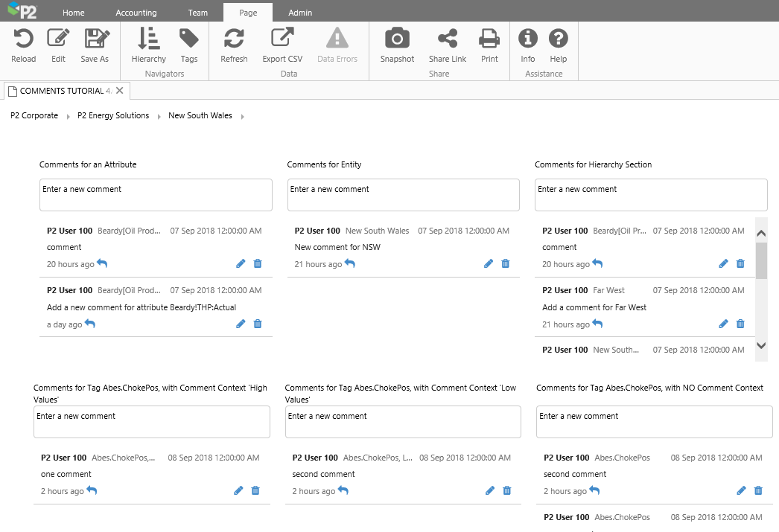Reply to the 'one comment' entry

click(92, 490)
